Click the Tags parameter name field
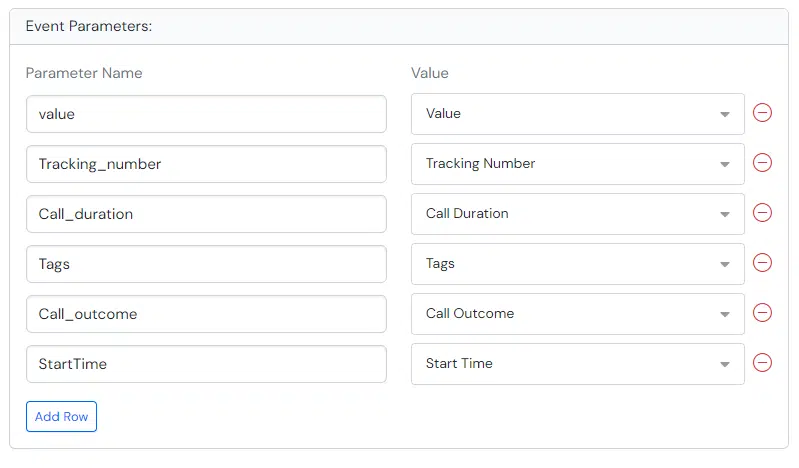The image size is (799, 468). 206,264
